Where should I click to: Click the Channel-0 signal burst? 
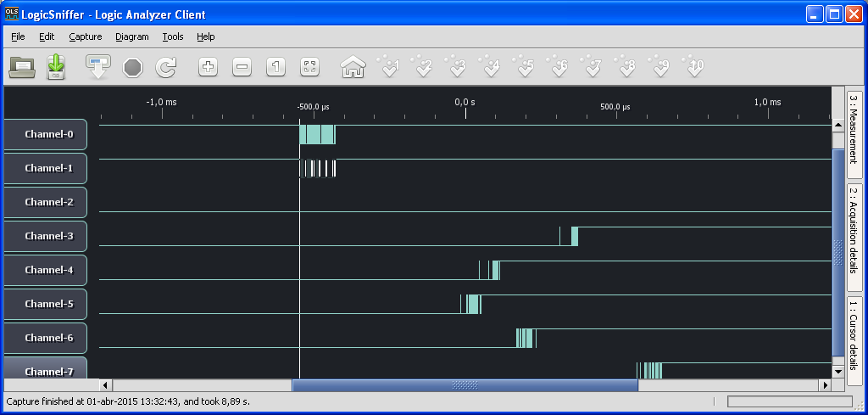click(x=317, y=135)
